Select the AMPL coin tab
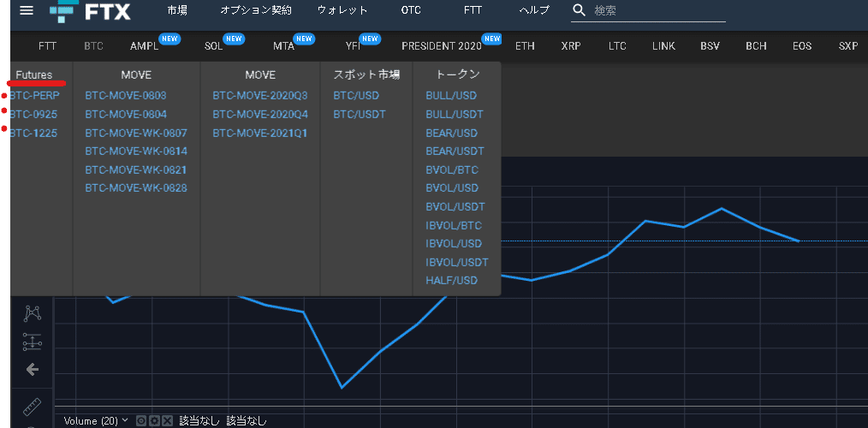Viewport: 868px width, 428px height. (145, 46)
